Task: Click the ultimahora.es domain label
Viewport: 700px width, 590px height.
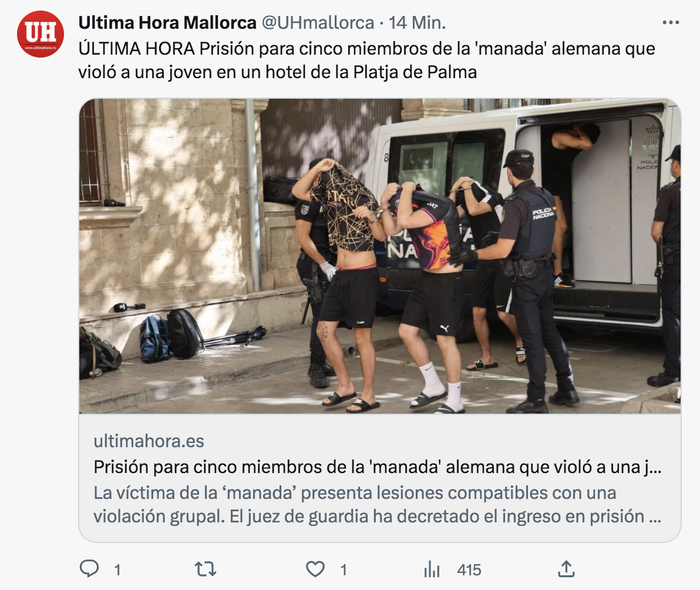Action: coord(149,441)
